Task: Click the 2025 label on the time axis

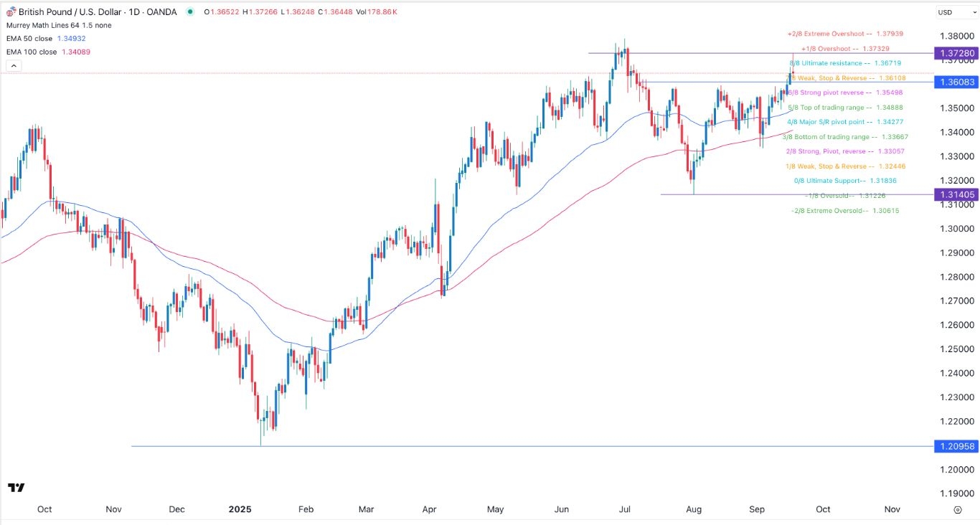Action: point(240,509)
